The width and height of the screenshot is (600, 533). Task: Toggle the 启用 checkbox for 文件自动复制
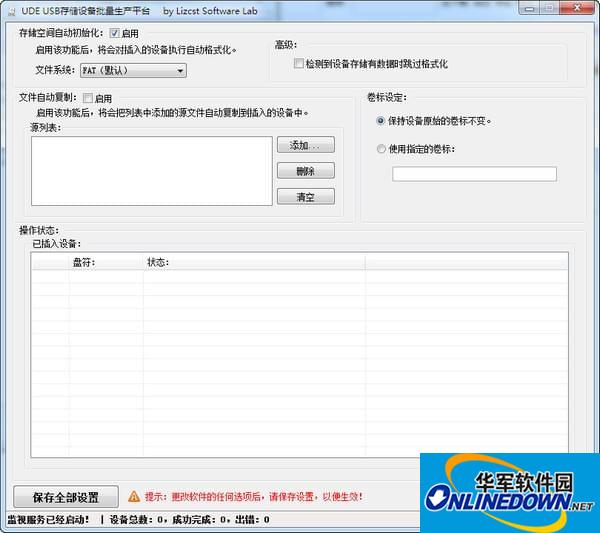pos(88,98)
